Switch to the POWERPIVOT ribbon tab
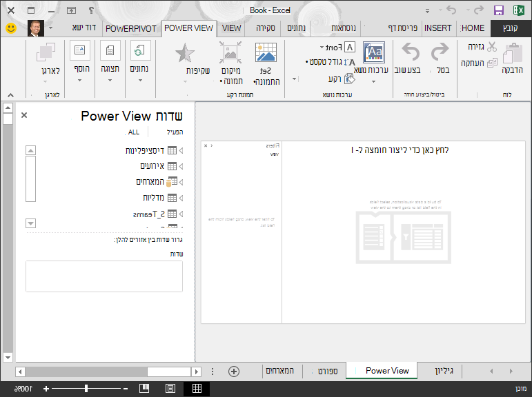Screen dimensions: 532x397 pyautogui.click(x=131, y=28)
